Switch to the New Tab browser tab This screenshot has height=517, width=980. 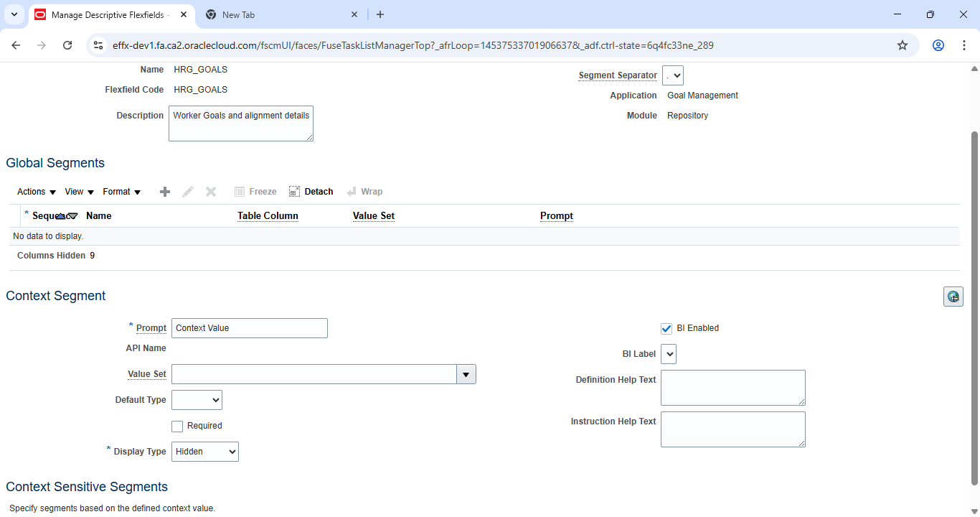click(x=281, y=14)
